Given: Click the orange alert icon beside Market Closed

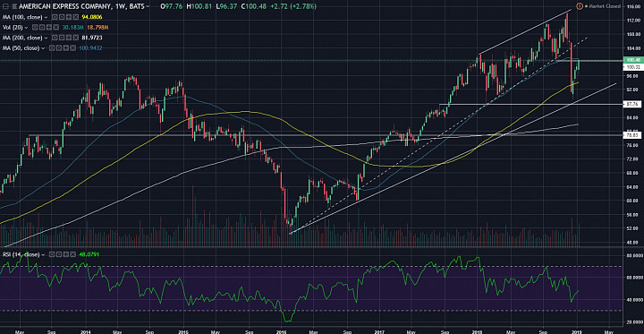Looking at the screenshot, I should click(x=580, y=6).
